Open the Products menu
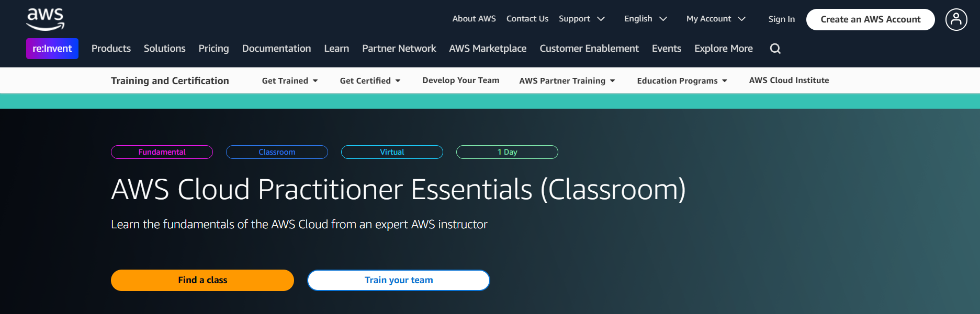Screen dimensions: 980x314 pos(111,49)
